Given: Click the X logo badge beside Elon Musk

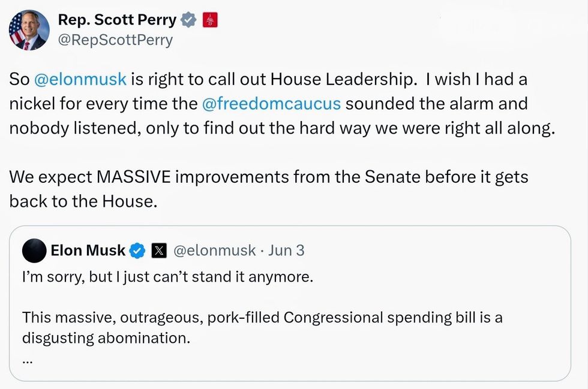Looking at the screenshot, I should pyautogui.click(x=158, y=251).
